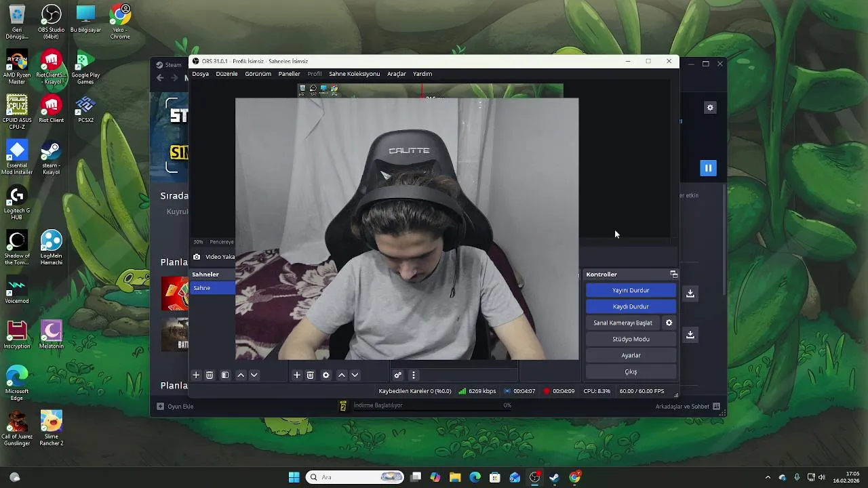Remove selected source with trash icon
This screenshot has width=868, height=488.
[311, 375]
